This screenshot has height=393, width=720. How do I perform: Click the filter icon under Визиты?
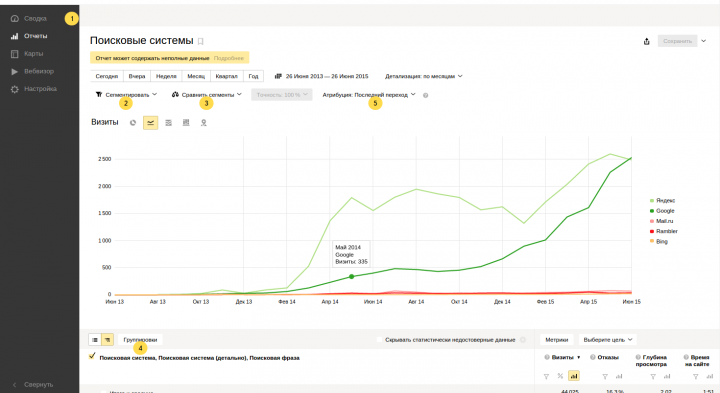[x=546, y=376]
